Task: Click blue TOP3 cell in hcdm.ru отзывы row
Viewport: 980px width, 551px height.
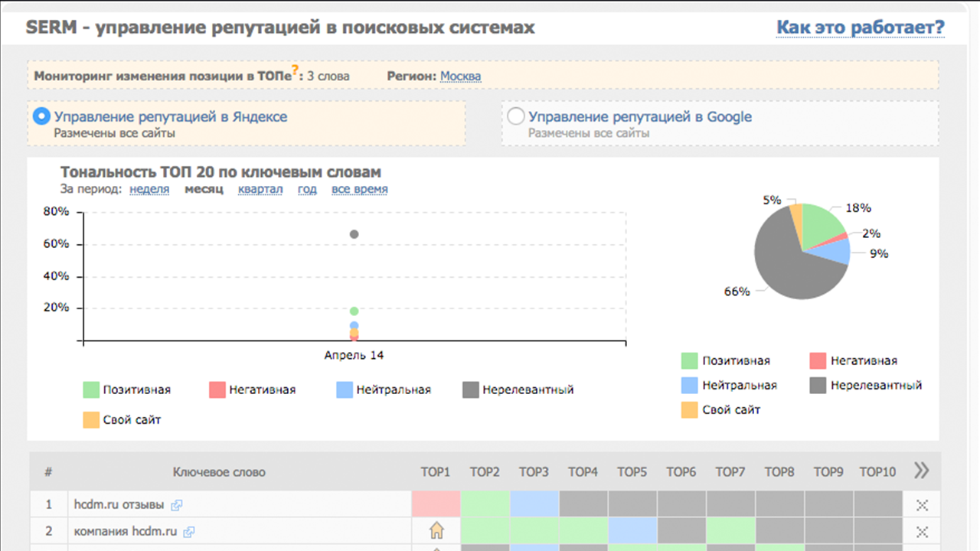Action: pyautogui.click(x=534, y=504)
